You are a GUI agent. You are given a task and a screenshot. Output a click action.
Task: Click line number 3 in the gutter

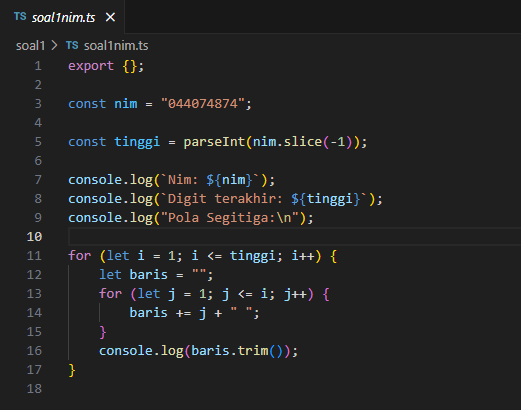[38, 104]
